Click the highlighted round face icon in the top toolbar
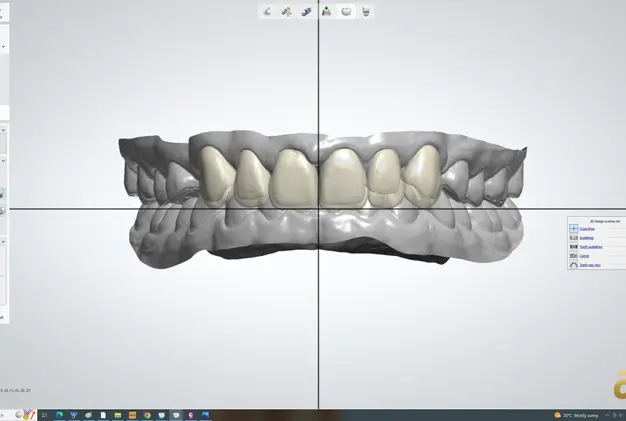The width and height of the screenshot is (626, 421). point(346,11)
